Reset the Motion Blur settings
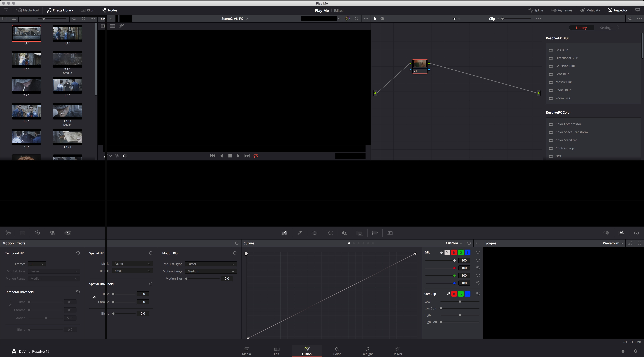 (234, 253)
